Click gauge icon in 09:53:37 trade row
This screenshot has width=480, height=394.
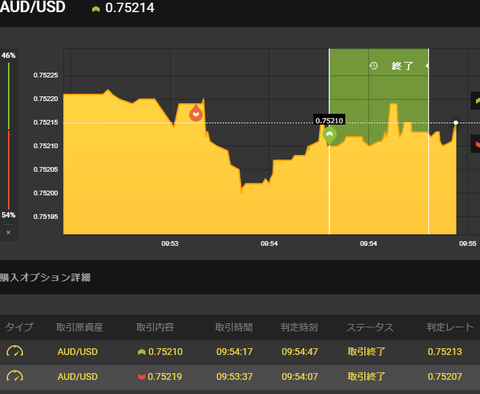coord(15,376)
